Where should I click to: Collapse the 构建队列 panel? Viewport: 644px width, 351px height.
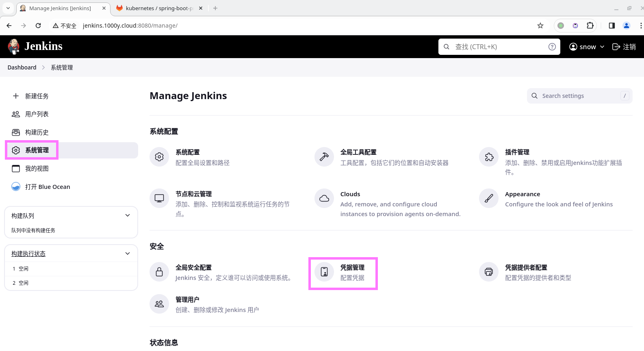(128, 215)
